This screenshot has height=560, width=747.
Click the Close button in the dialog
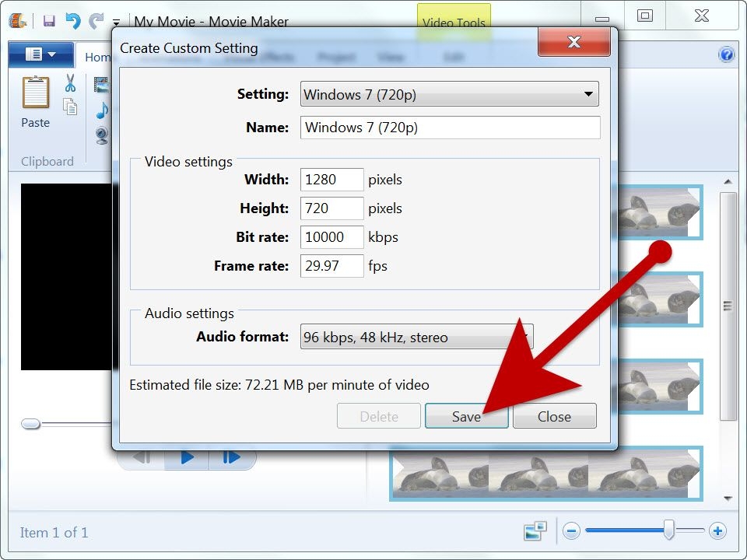point(554,416)
